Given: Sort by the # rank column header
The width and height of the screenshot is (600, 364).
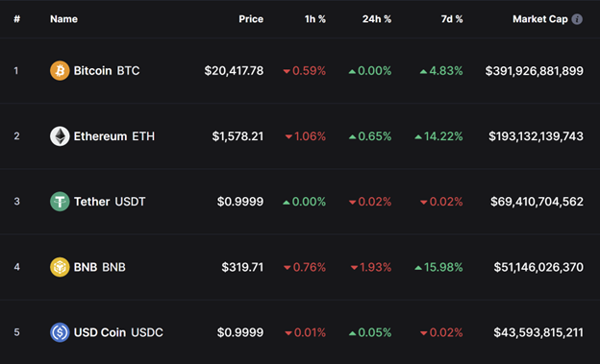Looking at the screenshot, I should [17, 19].
